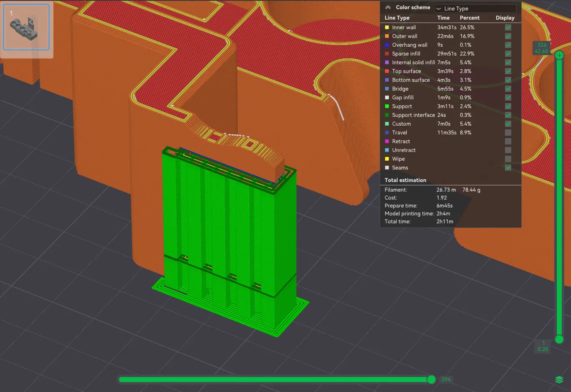571x392 pixels.
Task: Toggle Bottom surface display checkbox
Action: pyautogui.click(x=508, y=80)
